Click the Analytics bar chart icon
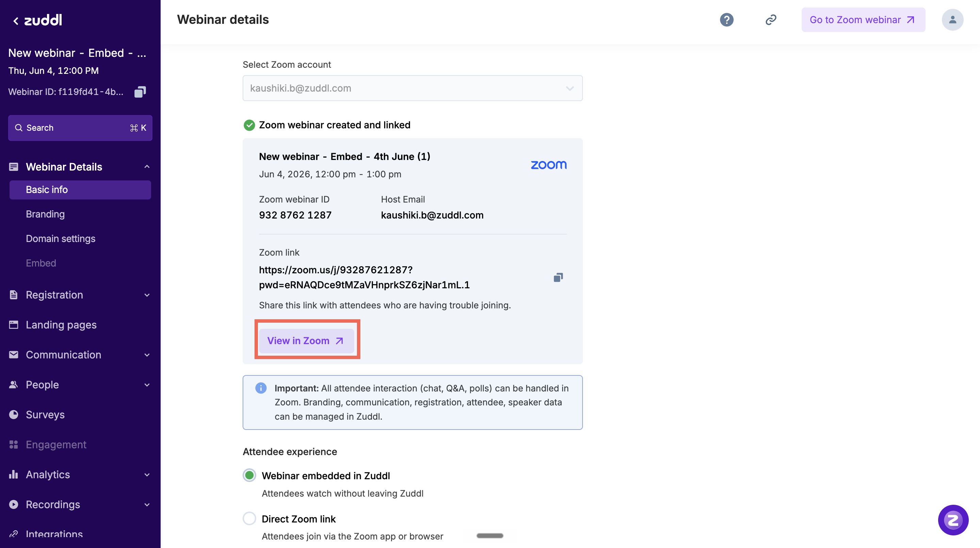Image resolution: width=980 pixels, height=548 pixels. (x=14, y=474)
